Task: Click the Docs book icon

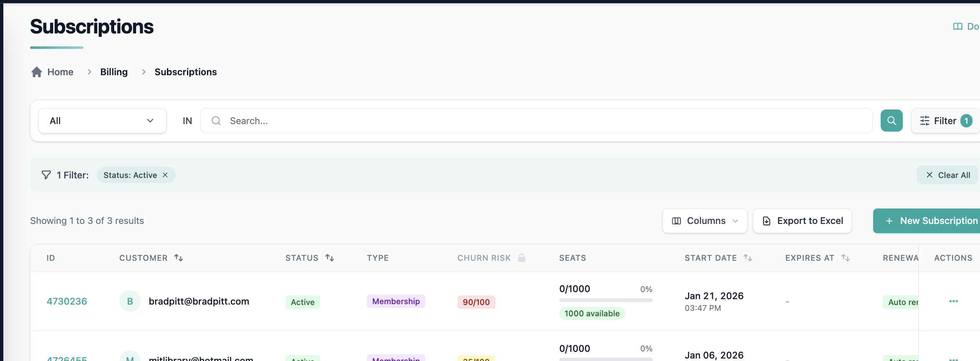Action: (957, 26)
